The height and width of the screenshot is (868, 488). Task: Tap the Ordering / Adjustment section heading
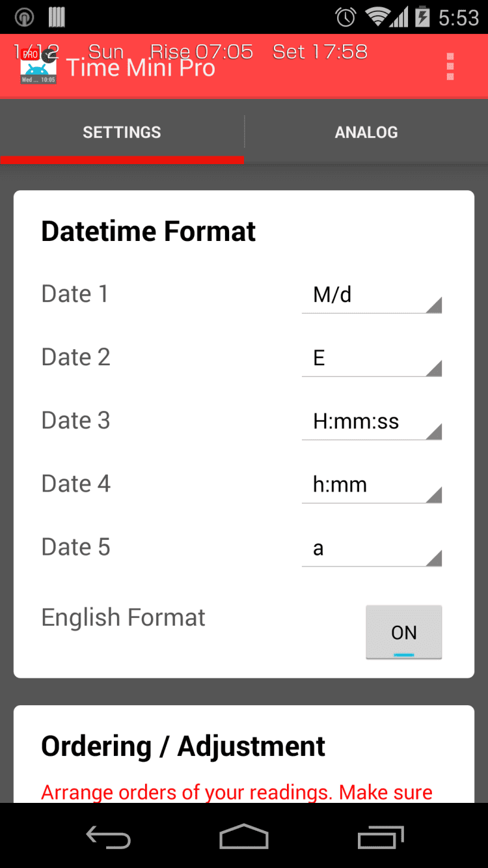(x=183, y=746)
